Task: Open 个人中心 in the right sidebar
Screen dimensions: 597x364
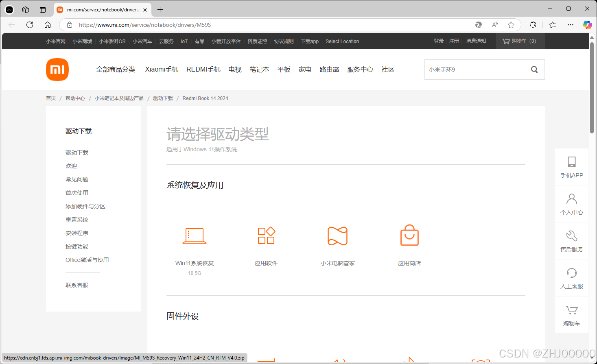Action: pyautogui.click(x=572, y=204)
